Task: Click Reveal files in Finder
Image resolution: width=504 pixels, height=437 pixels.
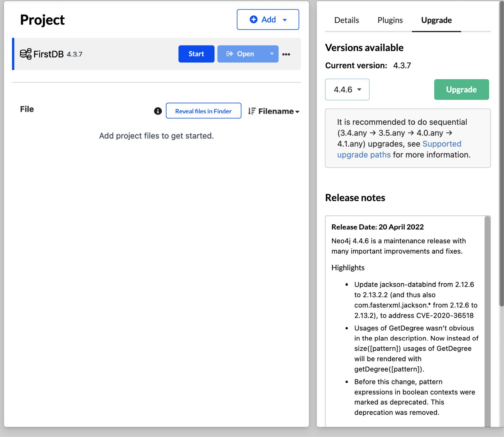Action: [204, 111]
